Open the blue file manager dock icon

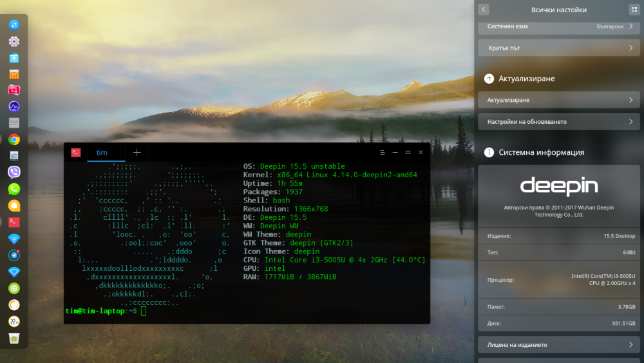(14, 58)
